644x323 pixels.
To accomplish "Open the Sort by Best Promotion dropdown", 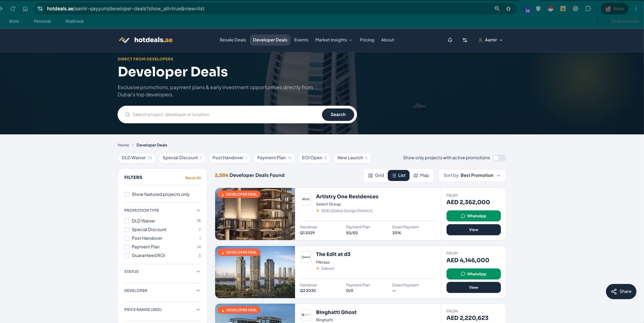I will 472,175.
